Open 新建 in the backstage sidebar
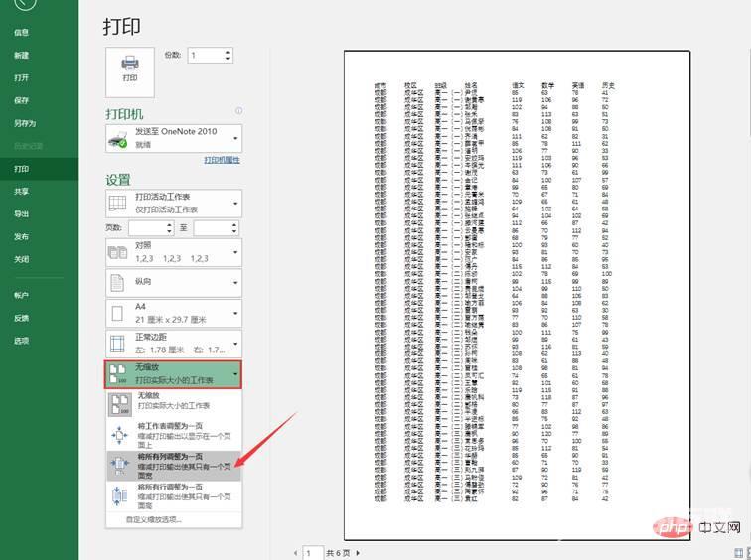This screenshot has width=751, height=560. click(x=21, y=55)
